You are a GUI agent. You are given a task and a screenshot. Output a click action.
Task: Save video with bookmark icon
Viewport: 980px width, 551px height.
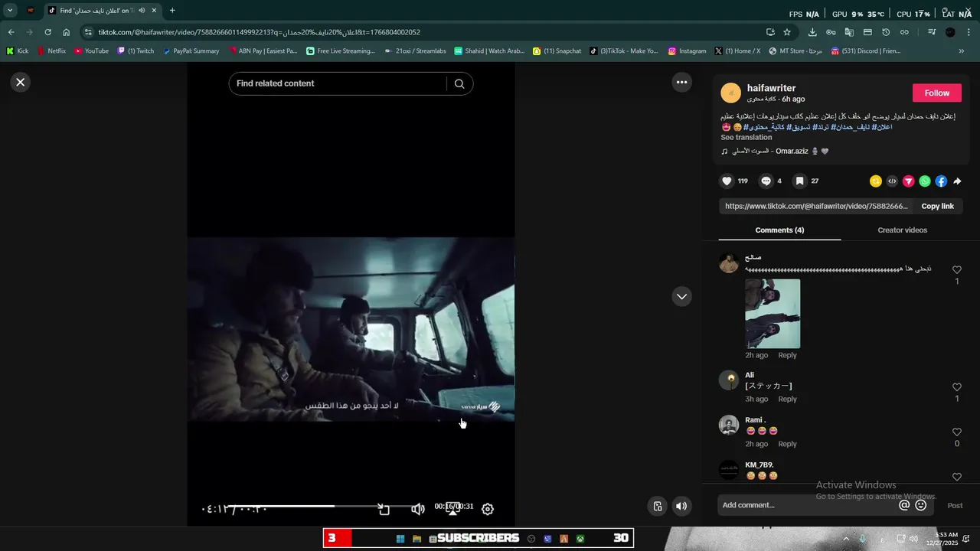(799, 181)
